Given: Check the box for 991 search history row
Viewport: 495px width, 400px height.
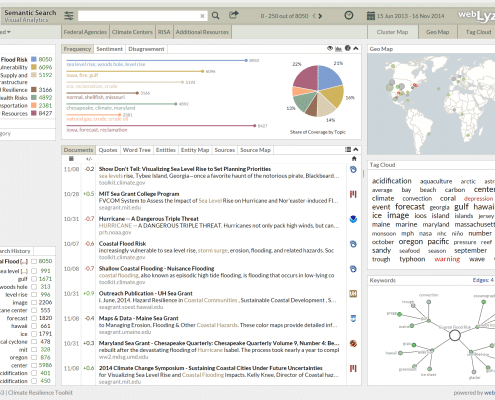Looking at the screenshot, I should 34,271.
